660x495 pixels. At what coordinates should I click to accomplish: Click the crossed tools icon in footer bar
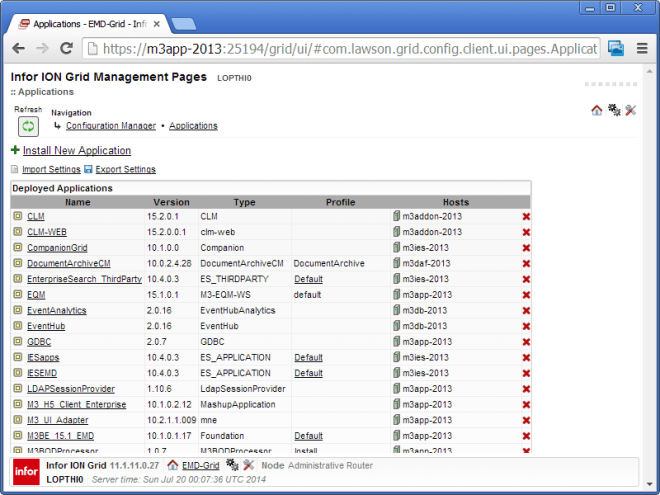(248, 465)
